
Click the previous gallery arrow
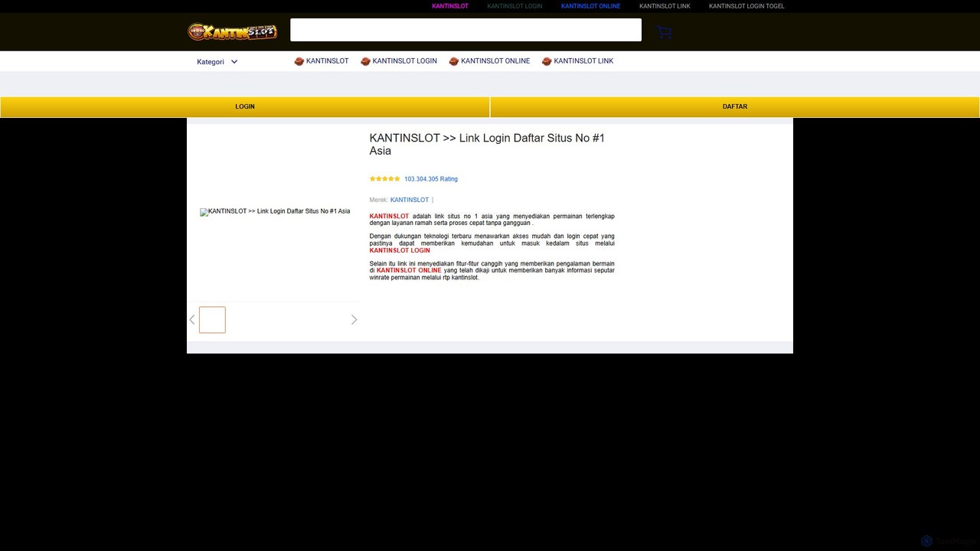click(x=192, y=320)
